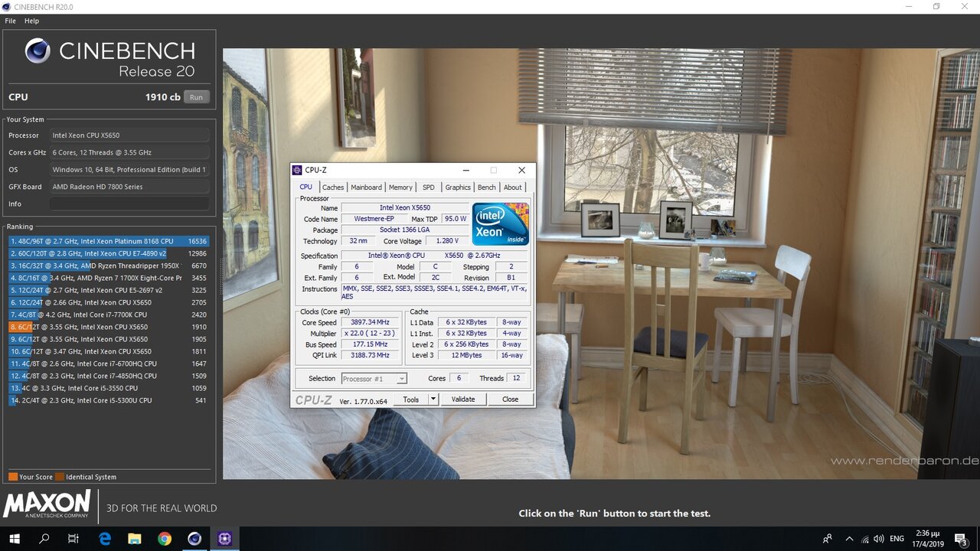
Task: Open the taskbar clock and date
Action: (x=927, y=539)
